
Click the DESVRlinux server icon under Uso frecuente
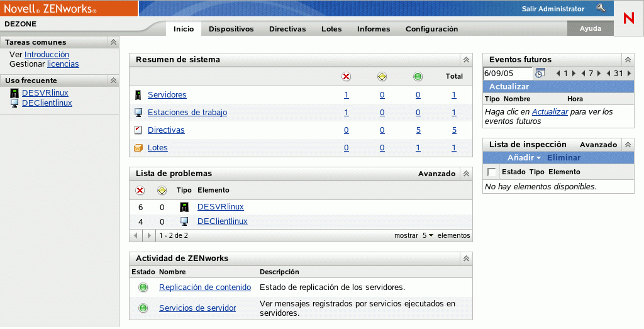14,93
